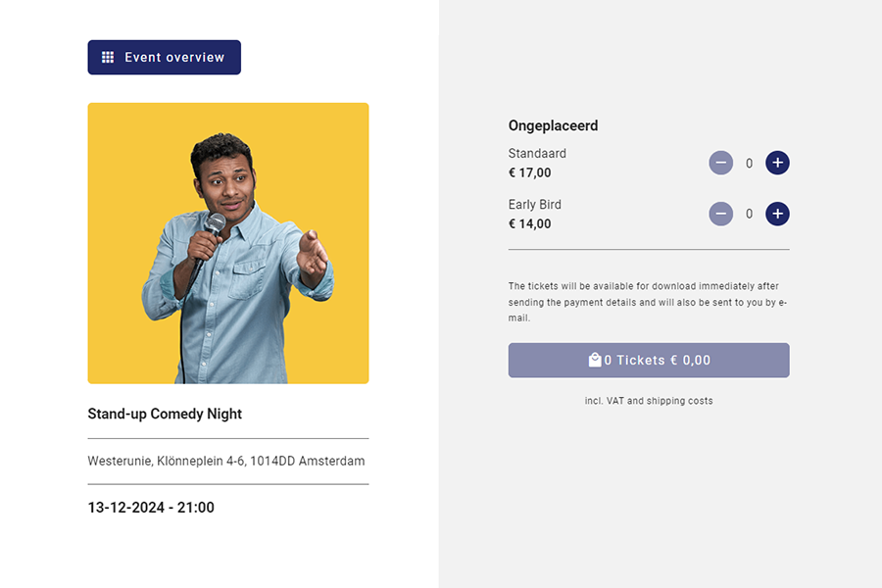The height and width of the screenshot is (588, 882).
Task: Select the Early Bird quantity number field
Action: (x=749, y=214)
